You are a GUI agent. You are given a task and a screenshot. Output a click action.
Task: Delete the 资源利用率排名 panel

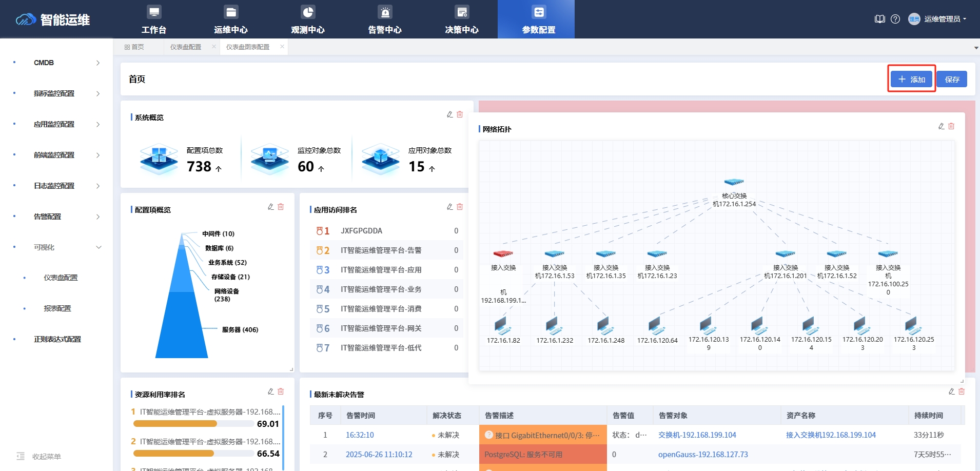tap(281, 391)
